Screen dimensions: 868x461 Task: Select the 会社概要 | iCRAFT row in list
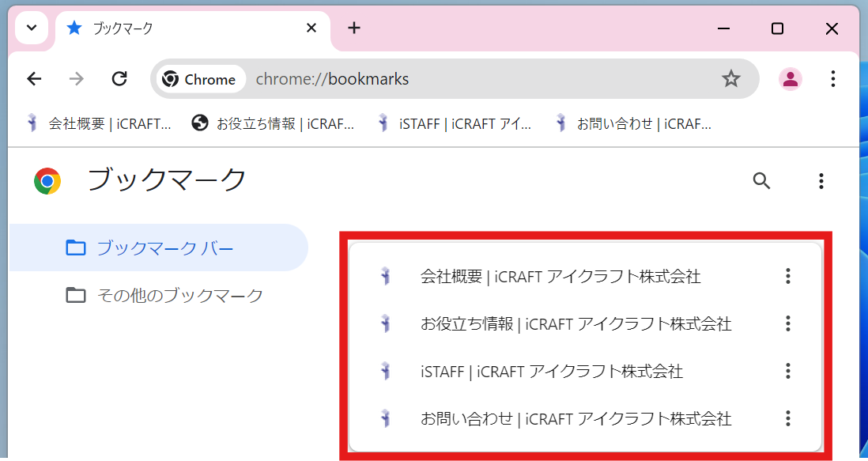tap(585, 276)
